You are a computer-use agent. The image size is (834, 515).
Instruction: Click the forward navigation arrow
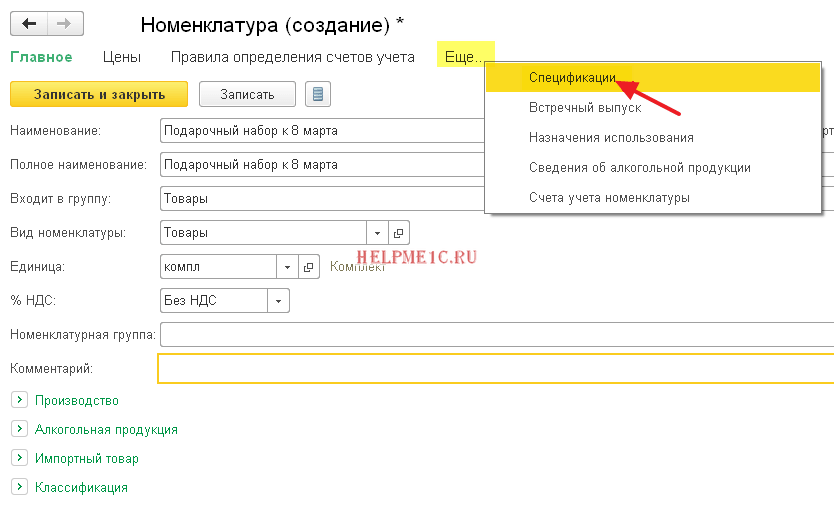pyautogui.click(x=64, y=24)
